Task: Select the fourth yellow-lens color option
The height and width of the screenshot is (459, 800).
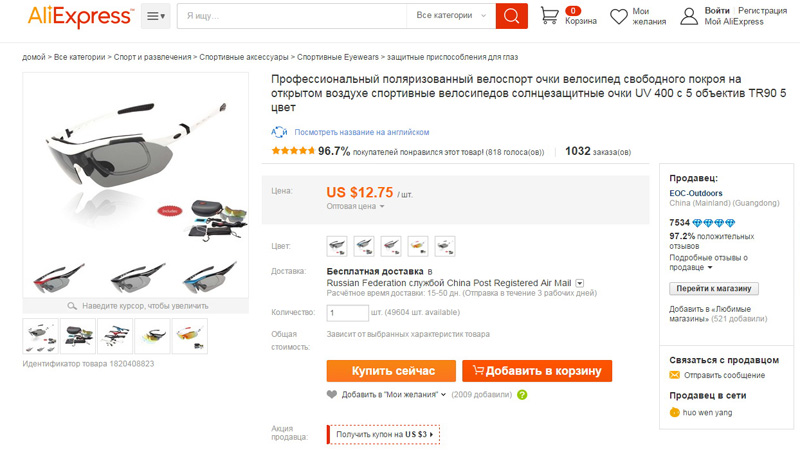Action: pyautogui.click(x=418, y=246)
